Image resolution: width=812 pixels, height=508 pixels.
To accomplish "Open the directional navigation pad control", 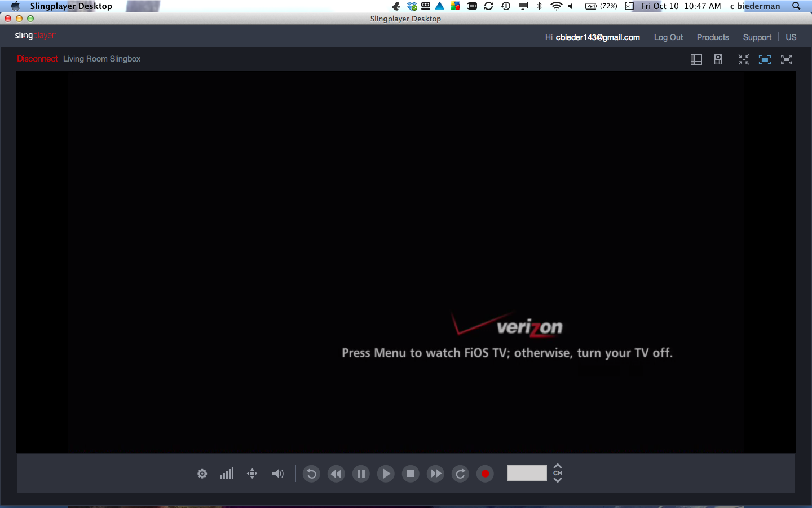I will (252, 474).
